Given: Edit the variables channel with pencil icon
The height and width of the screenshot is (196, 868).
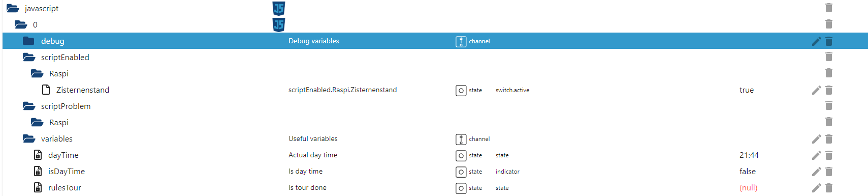Looking at the screenshot, I should pyautogui.click(x=816, y=139).
